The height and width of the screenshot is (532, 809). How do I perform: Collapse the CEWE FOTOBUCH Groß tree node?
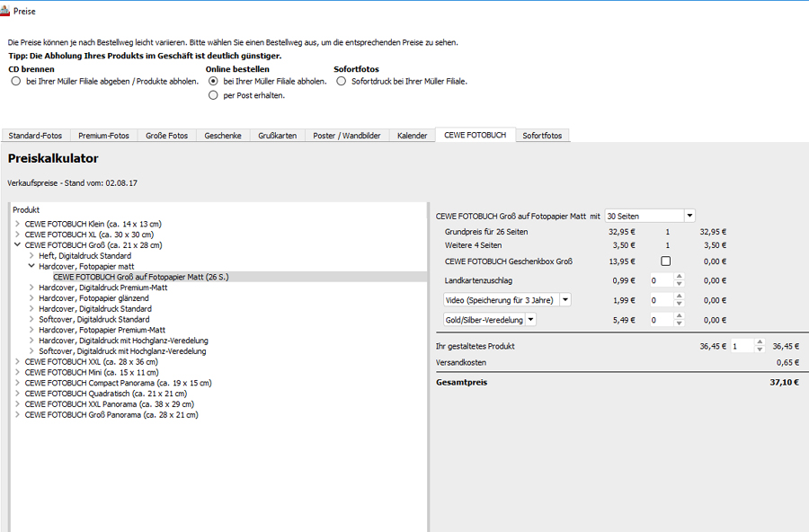(18, 245)
